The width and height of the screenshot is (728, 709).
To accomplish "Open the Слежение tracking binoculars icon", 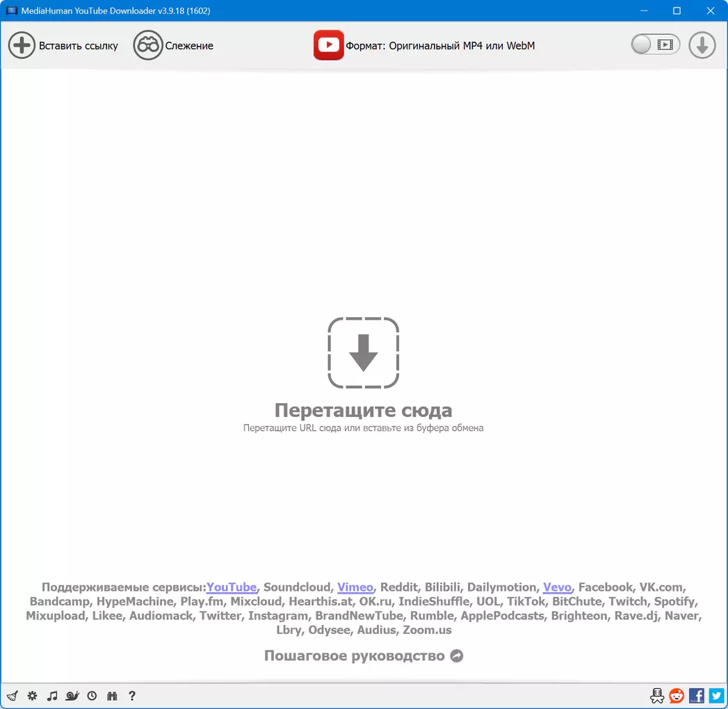I will pyautogui.click(x=147, y=45).
